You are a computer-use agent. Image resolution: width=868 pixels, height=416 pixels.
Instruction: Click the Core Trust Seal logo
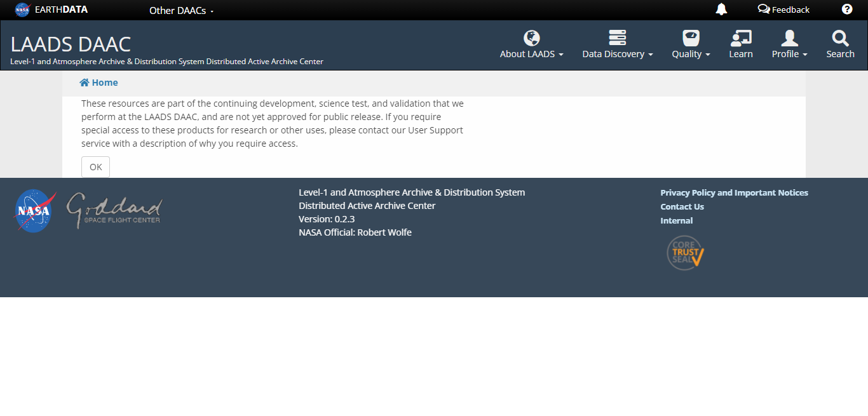point(684,252)
